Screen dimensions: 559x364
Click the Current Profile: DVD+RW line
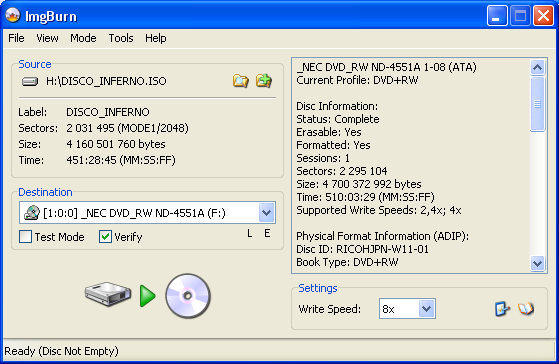pyautogui.click(x=357, y=80)
